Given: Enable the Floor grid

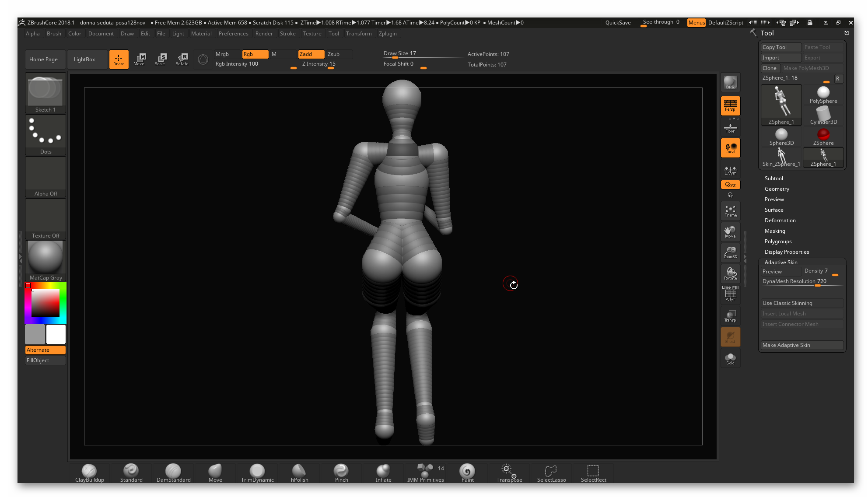Looking at the screenshot, I should [x=730, y=127].
